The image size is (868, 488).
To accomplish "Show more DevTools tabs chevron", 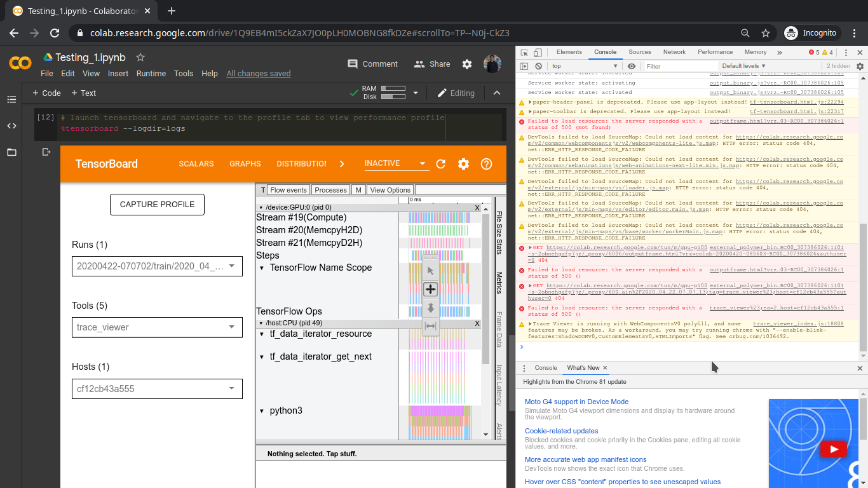I will click(x=780, y=53).
